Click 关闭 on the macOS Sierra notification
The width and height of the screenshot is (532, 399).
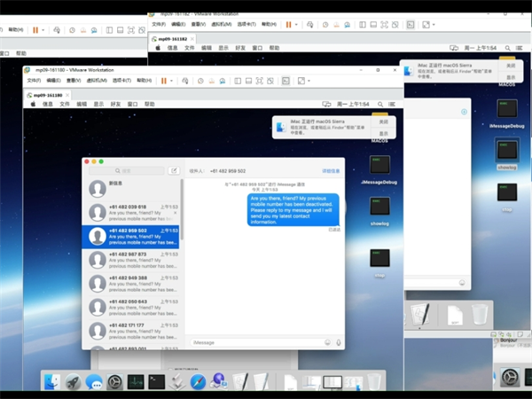[384, 121]
